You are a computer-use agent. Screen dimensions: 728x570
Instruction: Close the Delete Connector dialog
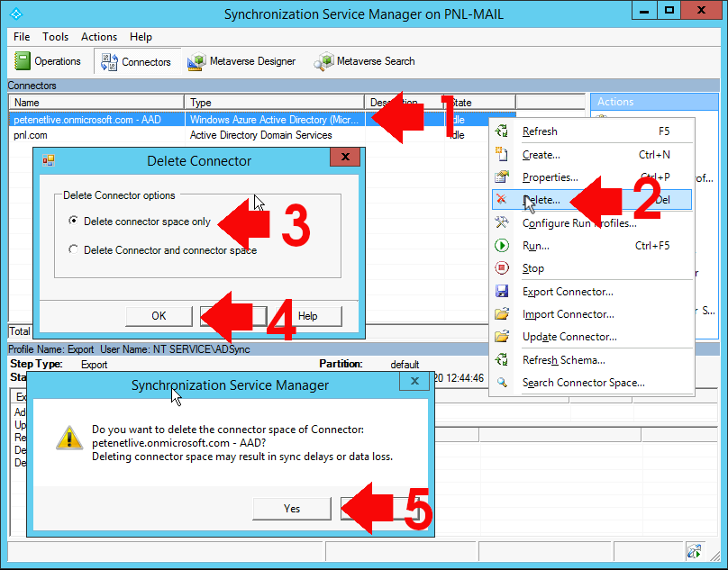345,157
